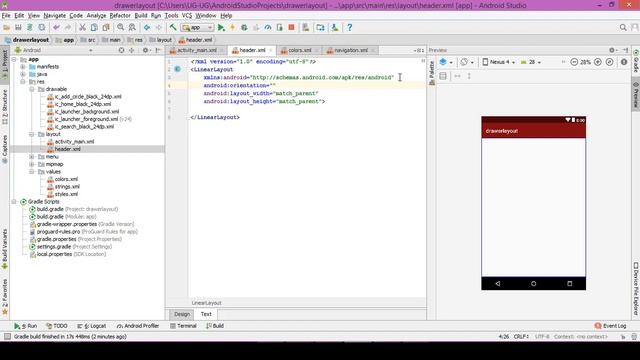The width and height of the screenshot is (640, 360).
Task: Click the Apply Changes lightning icon
Action: (232, 28)
